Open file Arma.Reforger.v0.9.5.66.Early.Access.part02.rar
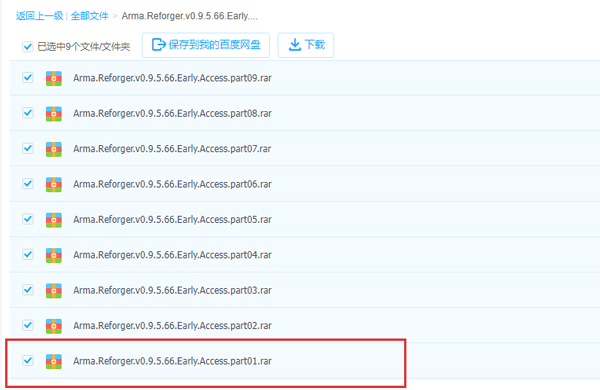 [173, 326]
